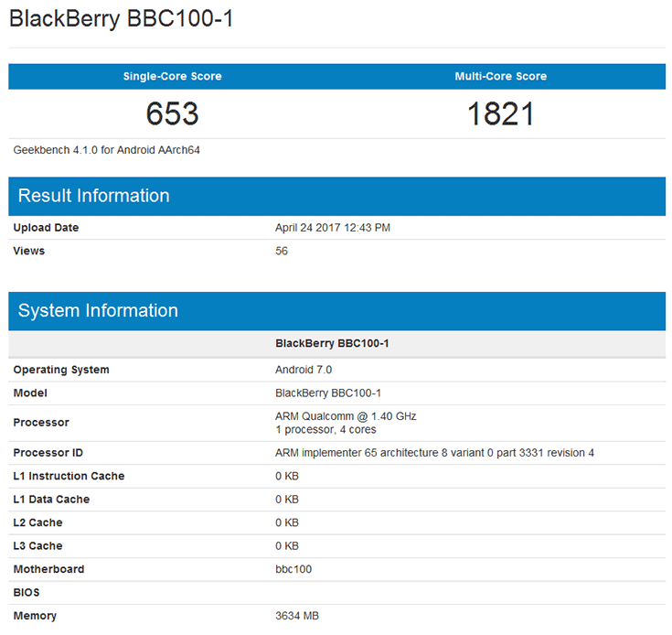Click the single-core value 653

(x=172, y=114)
